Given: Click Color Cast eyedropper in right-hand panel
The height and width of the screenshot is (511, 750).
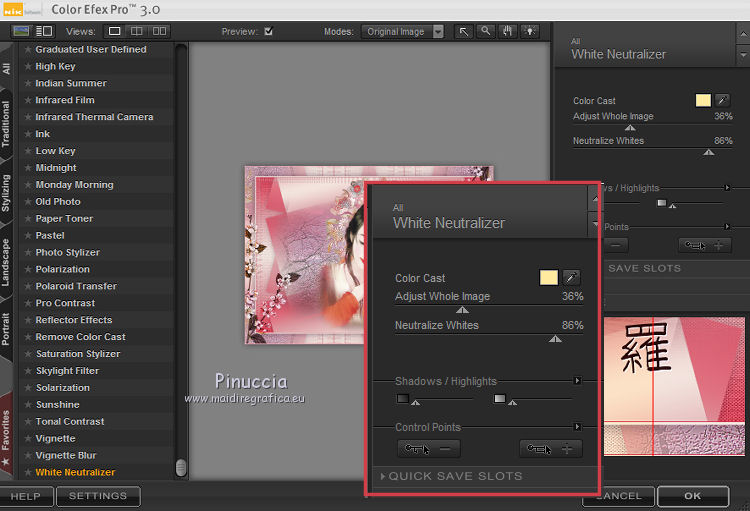Looking at the screenshot, I should coord(722,100).
